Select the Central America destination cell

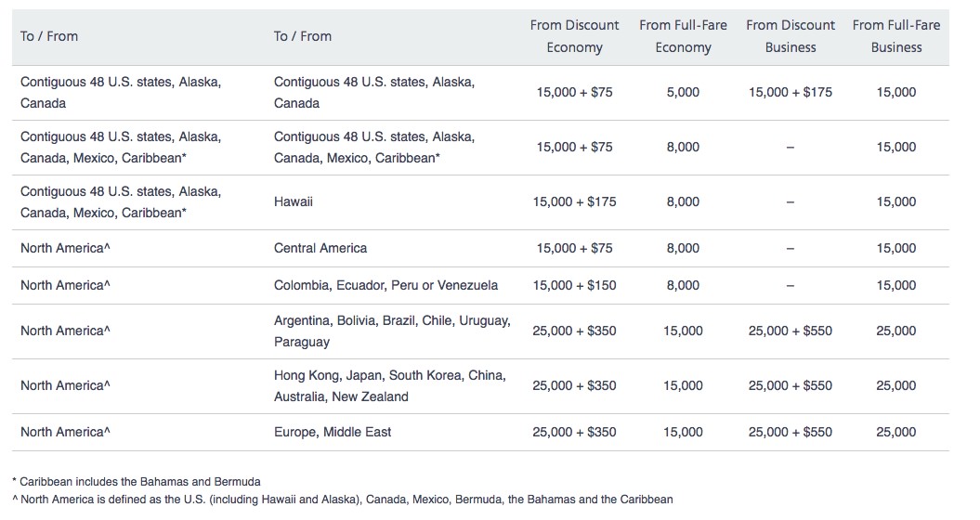coord(320,248)
